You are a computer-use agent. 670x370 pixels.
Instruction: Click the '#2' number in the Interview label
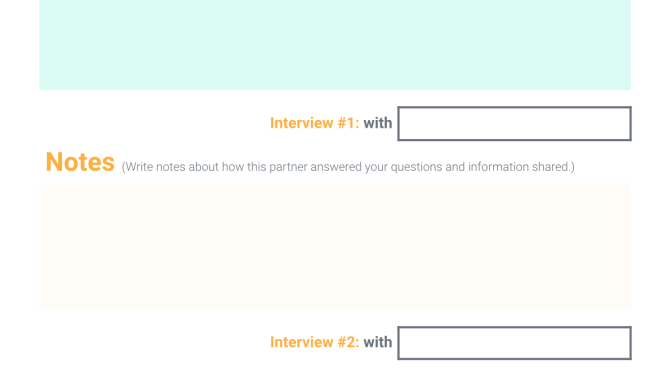(x=348, y=342)
